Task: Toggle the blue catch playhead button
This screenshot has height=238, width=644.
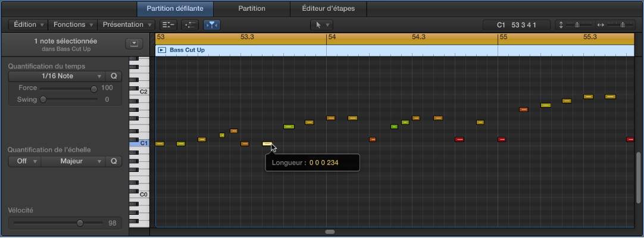Action: click(212, 25)
